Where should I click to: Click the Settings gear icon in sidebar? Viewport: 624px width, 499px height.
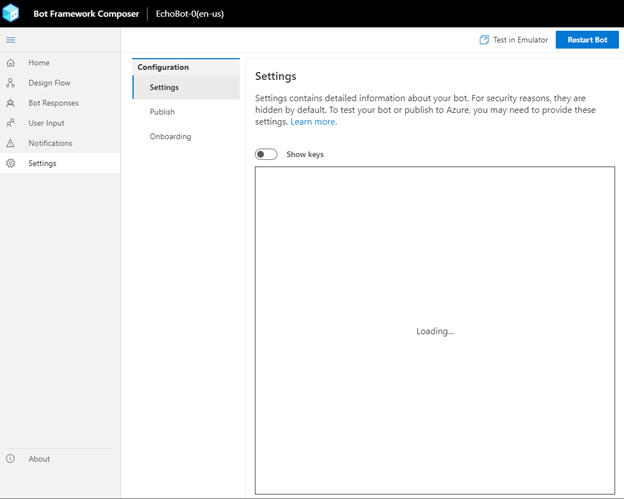pyautogui.click(x=11, y=163)
